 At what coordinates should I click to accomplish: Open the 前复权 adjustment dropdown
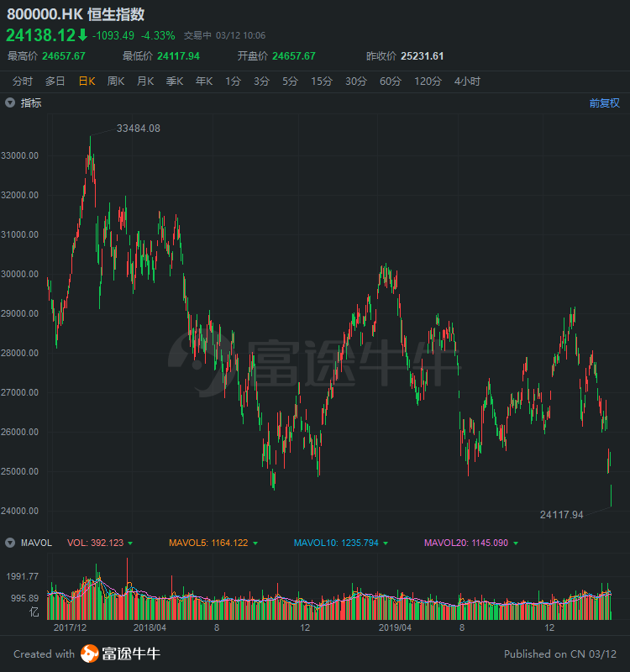coord(604,102)
